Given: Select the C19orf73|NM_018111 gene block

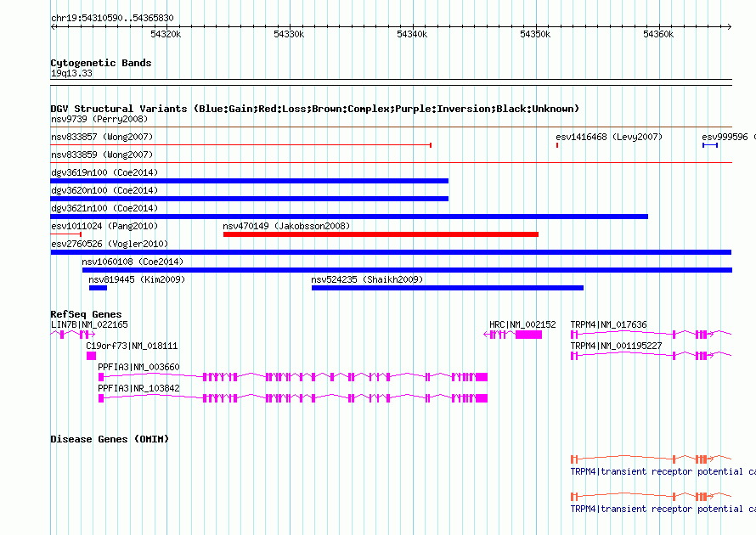Looking at the screenshot, I should (91, 356).
